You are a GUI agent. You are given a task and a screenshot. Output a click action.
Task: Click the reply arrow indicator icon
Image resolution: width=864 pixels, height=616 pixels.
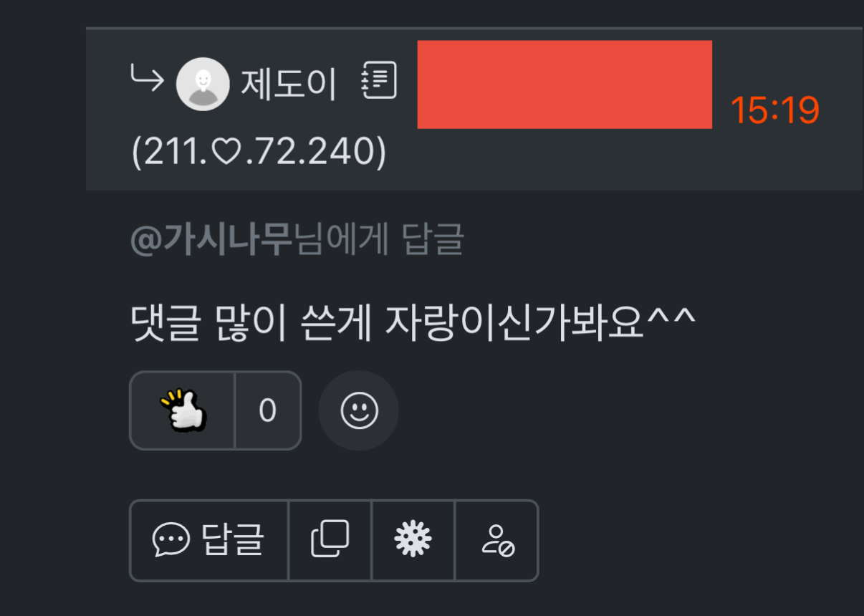tap(147, 76)
